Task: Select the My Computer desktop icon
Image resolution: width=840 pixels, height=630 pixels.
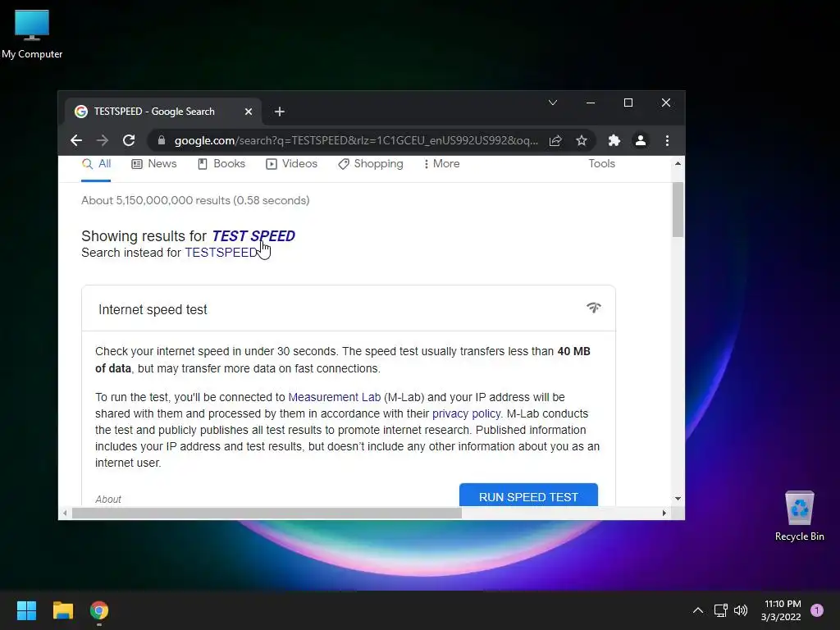Action: tap(32, 34)
